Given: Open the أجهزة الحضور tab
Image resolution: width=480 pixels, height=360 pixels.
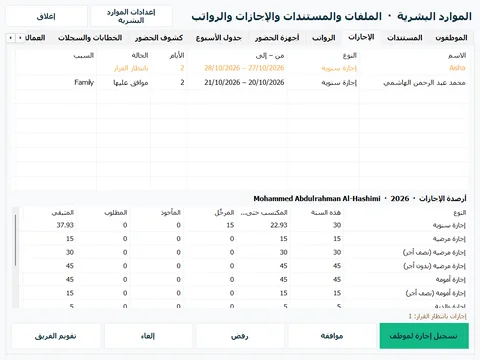Looking at the screenshot, I should (277, 38).
